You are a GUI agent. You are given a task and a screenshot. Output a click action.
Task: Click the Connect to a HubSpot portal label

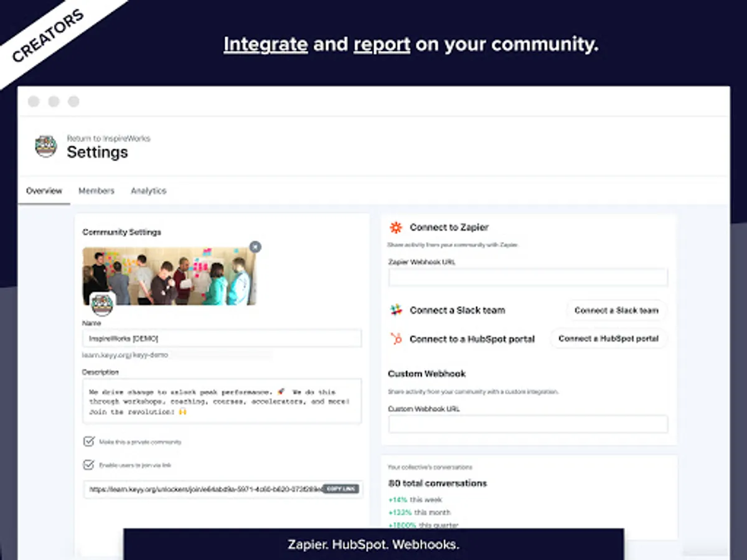coord(472,339)
